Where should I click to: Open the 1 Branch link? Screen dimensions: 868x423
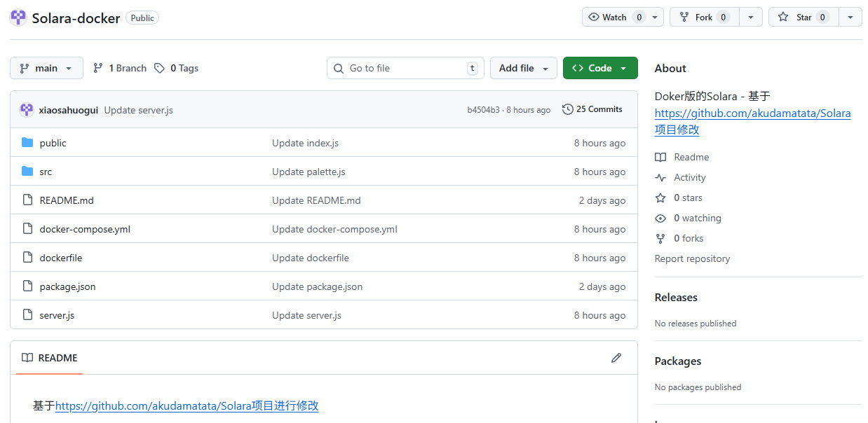tap(120, 68)
